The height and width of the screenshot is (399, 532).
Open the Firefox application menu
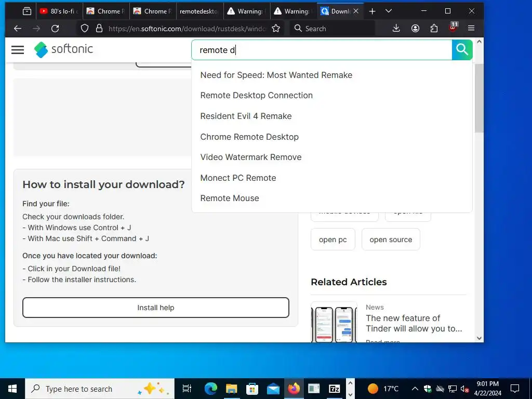471,29
